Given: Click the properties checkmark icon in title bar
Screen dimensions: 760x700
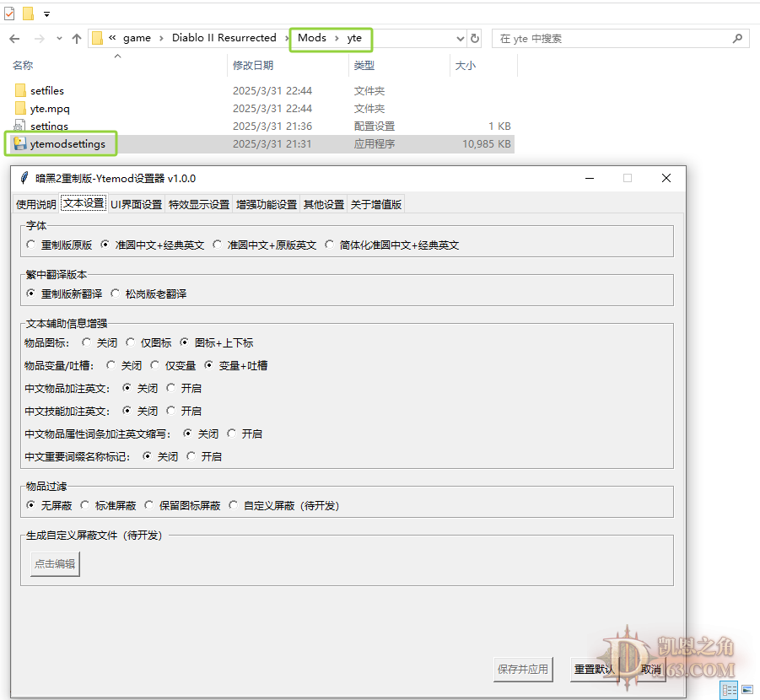Looking at the screenshot, I should pyautogui.click(x=9, y=13).
